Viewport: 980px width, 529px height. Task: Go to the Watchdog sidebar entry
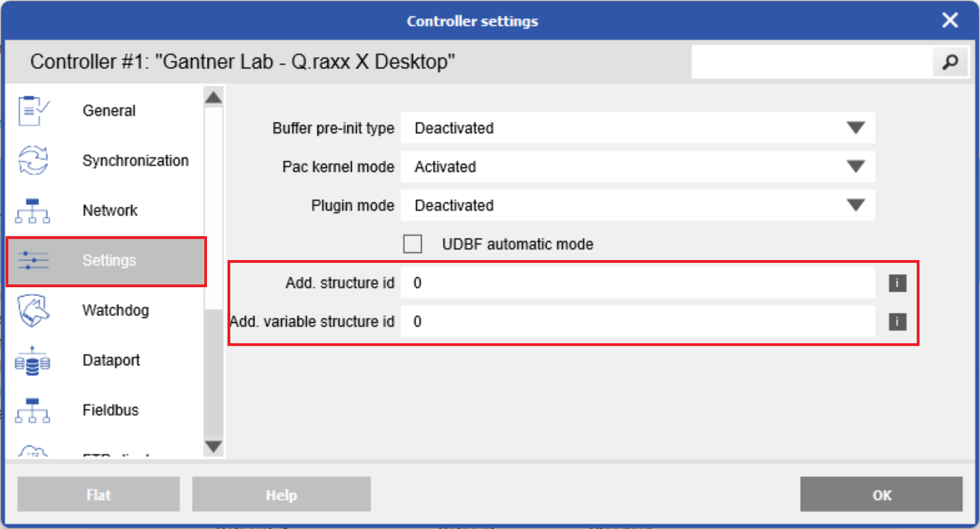pyautogui.click(x=106, y=310)
